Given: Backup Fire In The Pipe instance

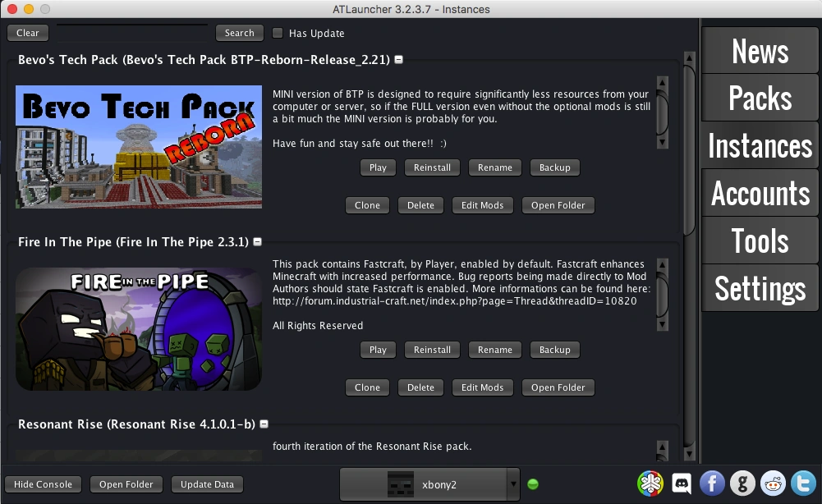Looking at the screenshot, I should pos(554,350).
